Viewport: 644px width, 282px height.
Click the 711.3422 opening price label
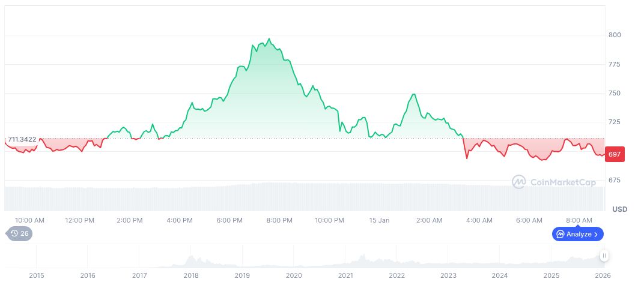(x=23, y=139)
